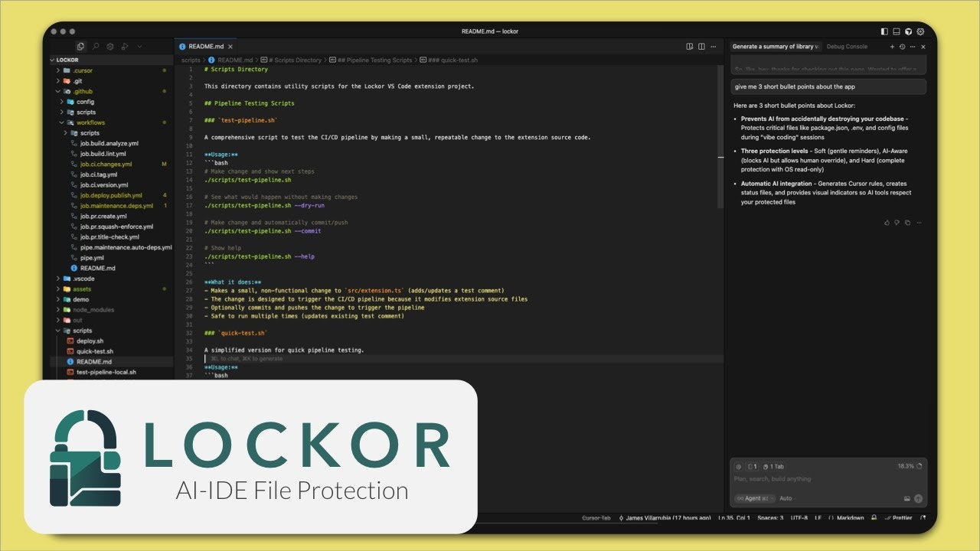Viewport: 980px width, 551px height.
Task: Open chat history via the clock icon
Action: pos(900,46)
